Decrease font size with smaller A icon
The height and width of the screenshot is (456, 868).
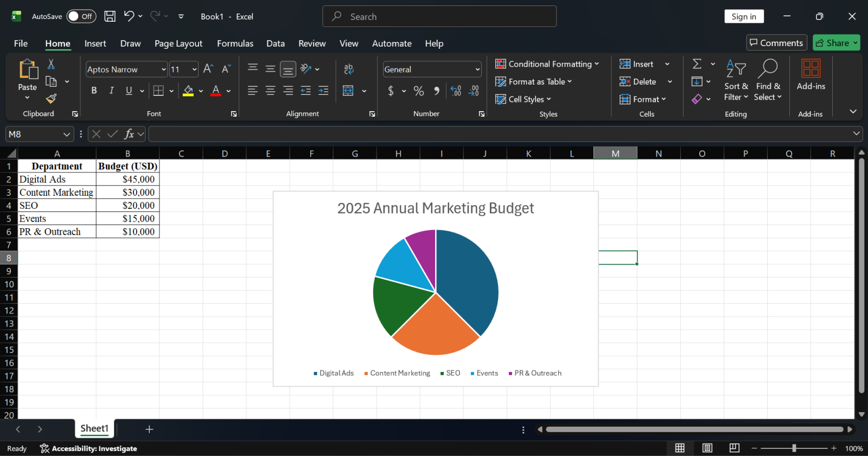tap(226, 69)
